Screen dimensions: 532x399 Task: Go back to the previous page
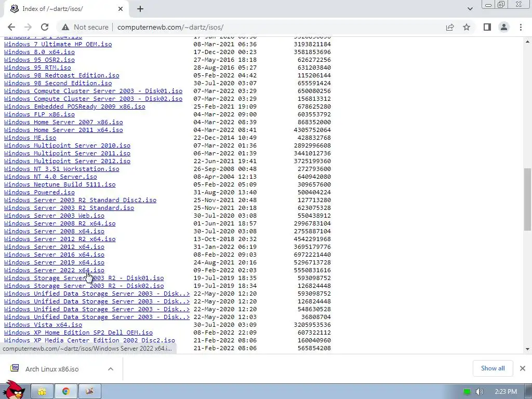pyautogui.click(x=11, y=27)
